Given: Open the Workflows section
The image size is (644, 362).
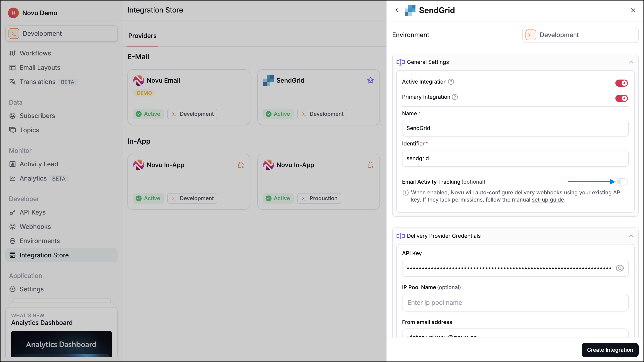Looking at the screenshot, I should 35,53.
